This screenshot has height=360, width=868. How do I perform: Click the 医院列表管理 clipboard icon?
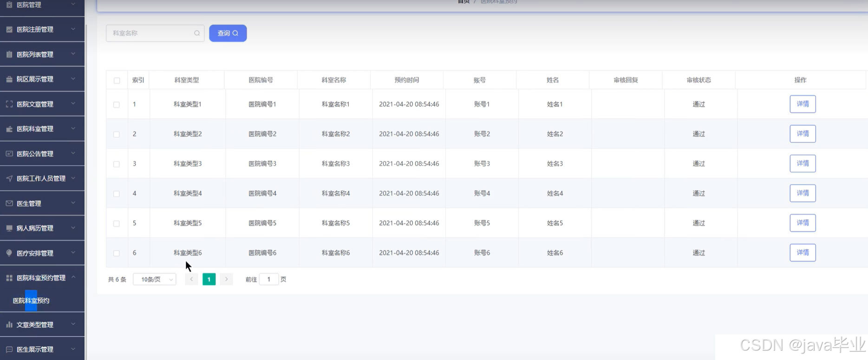click(x=9, y=54)
